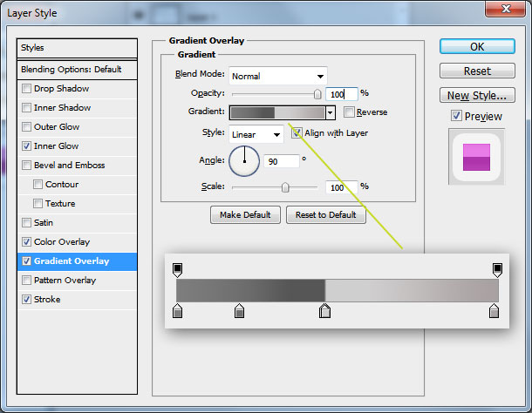Viewport: 532px width, 413px height.
Task: Click the Angle dial control
Action: pos(244,161)
